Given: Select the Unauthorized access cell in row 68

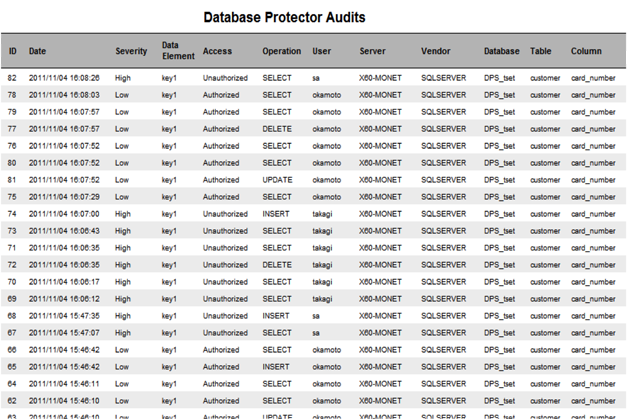Looking at the screenshot, I should [225, 316].
